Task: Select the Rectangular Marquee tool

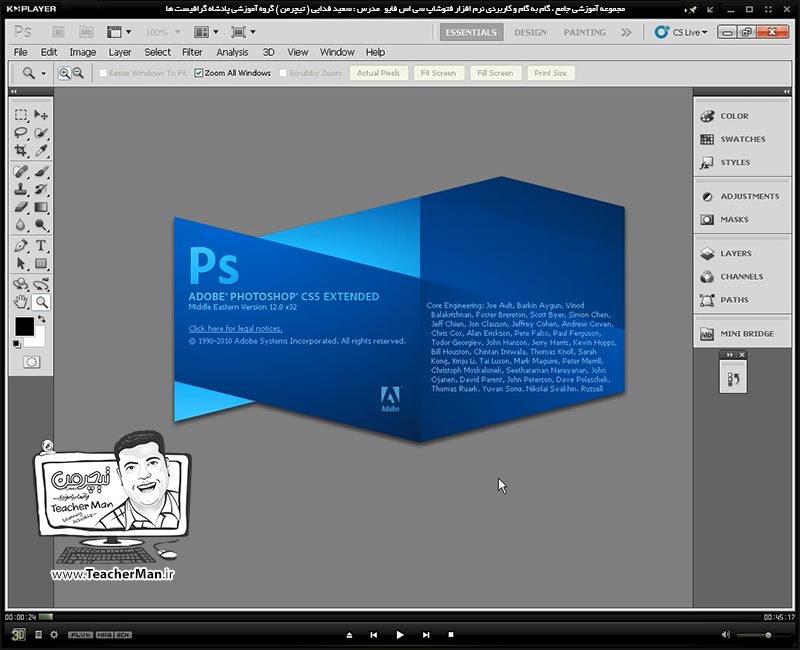Action: tap(21, 115)
